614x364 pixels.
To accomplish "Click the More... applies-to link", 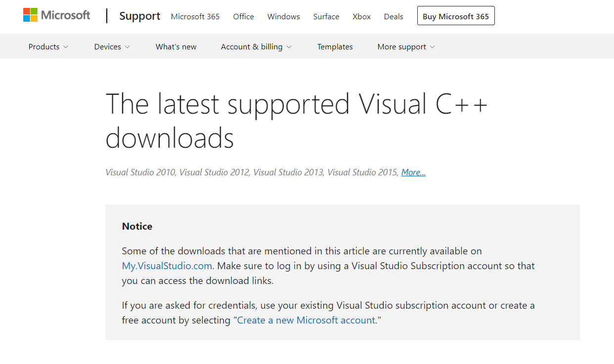I will tap(413, 172).
